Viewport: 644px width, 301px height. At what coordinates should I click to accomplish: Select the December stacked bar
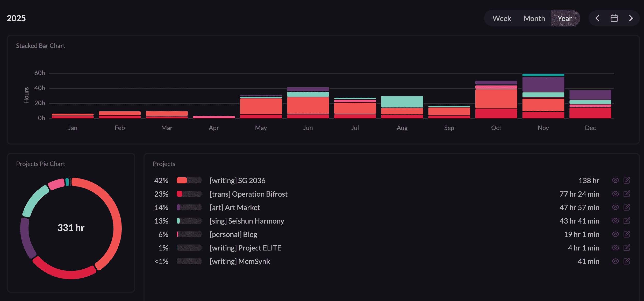pos(590,104)
